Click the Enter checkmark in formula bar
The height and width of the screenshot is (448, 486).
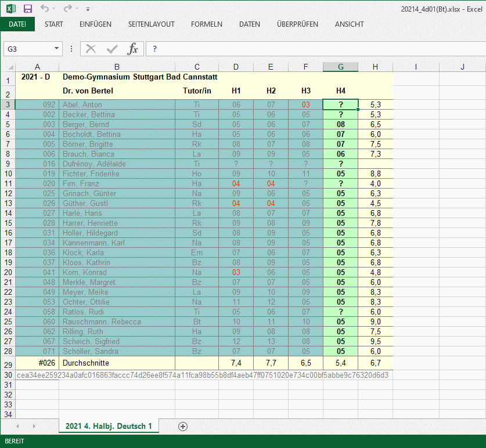[111, 49]
